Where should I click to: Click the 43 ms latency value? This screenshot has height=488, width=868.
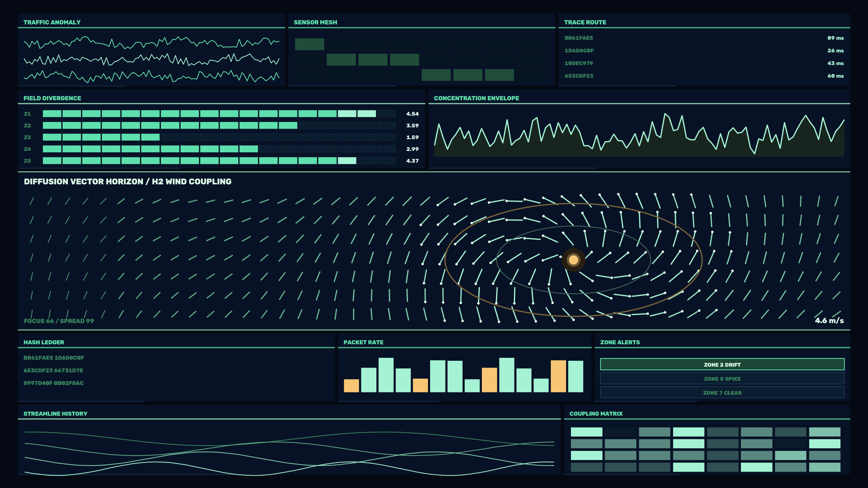835,63
